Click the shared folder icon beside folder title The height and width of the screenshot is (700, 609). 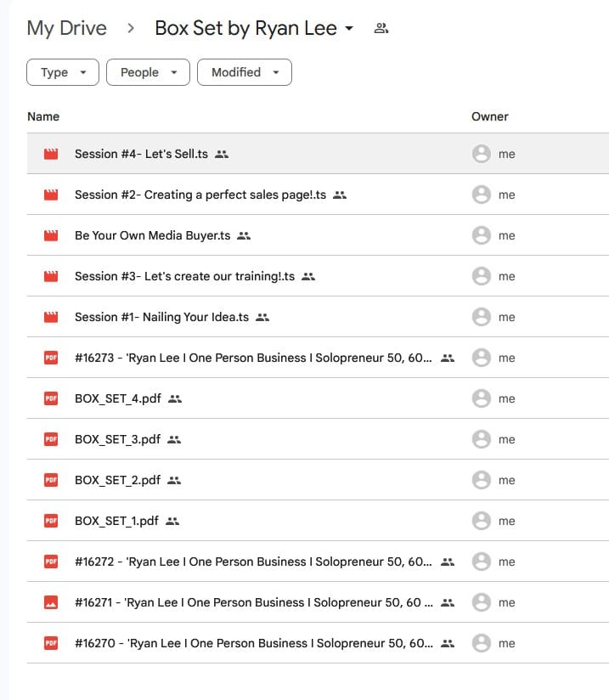pyautogui.click(x=381, y=29)
